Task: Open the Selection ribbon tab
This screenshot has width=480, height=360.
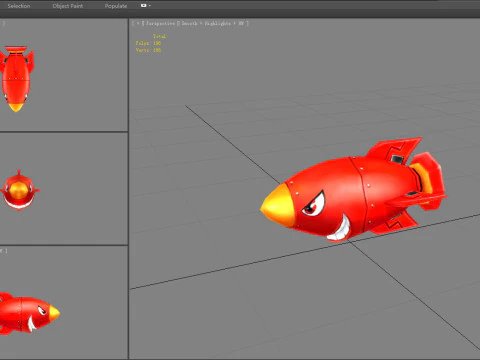Action: 19,6
